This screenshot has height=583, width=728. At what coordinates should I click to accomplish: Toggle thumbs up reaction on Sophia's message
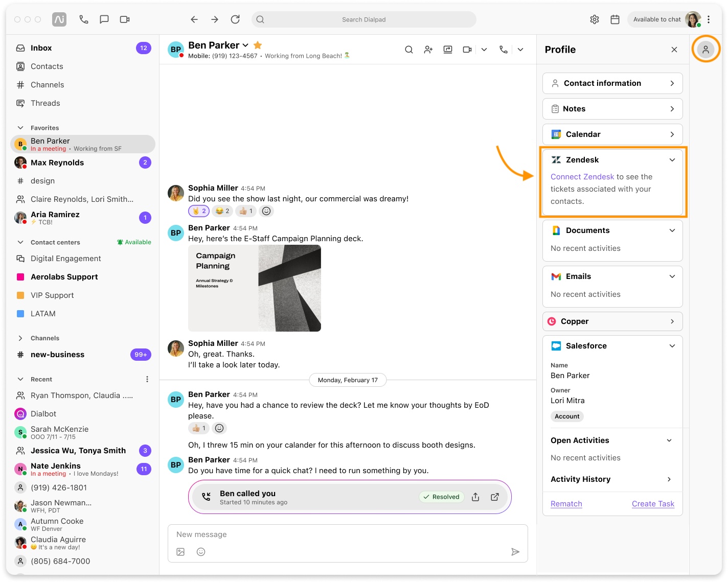(246, 211)
